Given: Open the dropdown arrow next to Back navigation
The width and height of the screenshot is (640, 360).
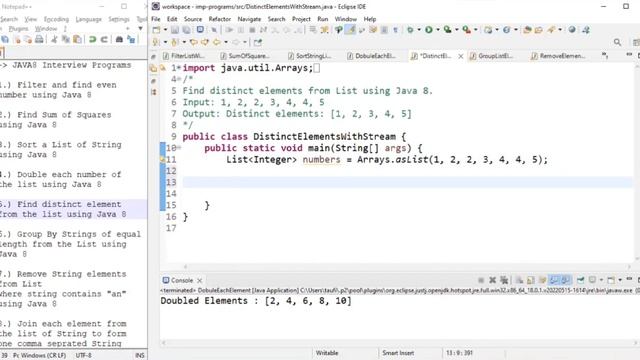Looking at the screenshot, I should tap(226, 42).
